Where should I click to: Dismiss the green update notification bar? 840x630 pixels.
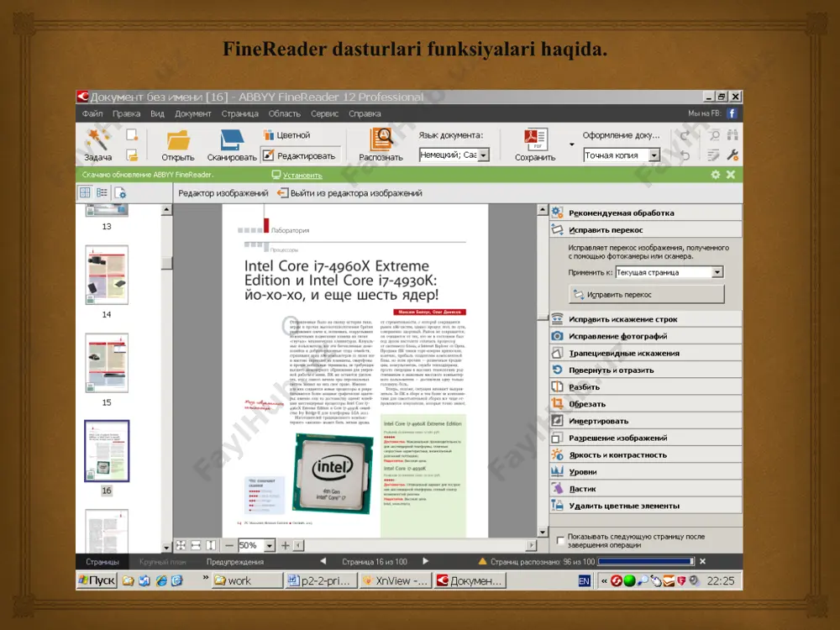click(x=730, y=175)
